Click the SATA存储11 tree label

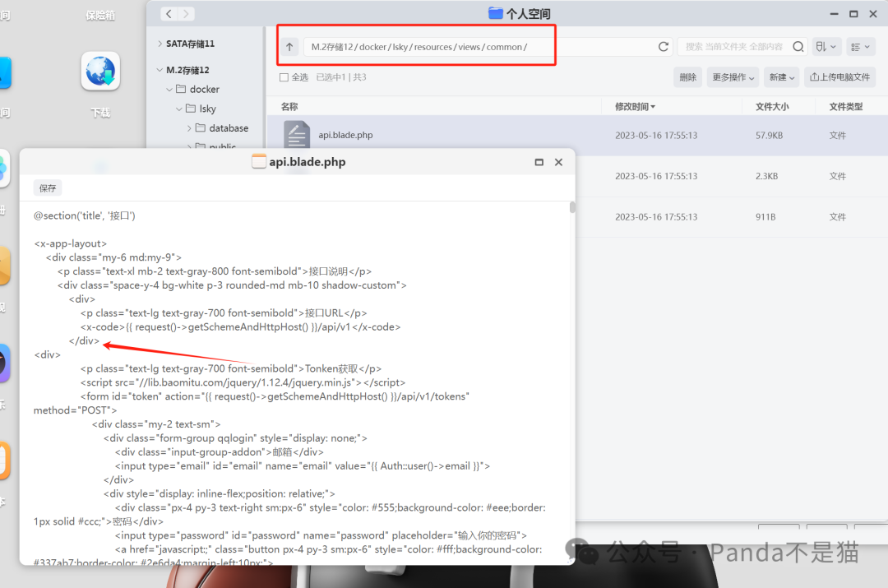tap(190, 44)
